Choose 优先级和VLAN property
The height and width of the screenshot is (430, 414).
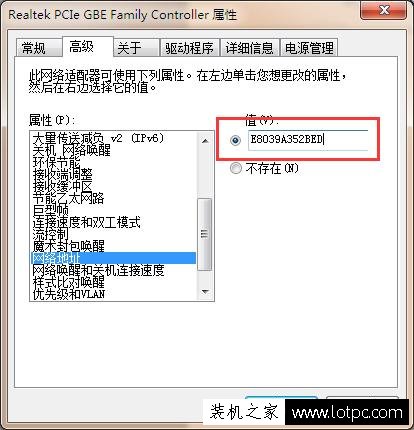pos(69,294)
